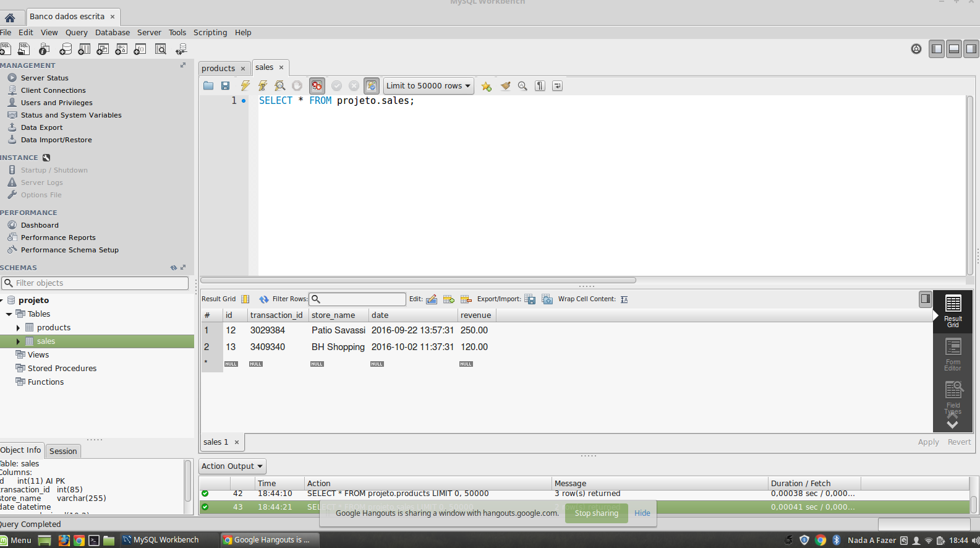Image resolution: width=980 pixels, height=548 pixels.
Task: Create a new stored procedure icon
Action: [x=121, y=49]
